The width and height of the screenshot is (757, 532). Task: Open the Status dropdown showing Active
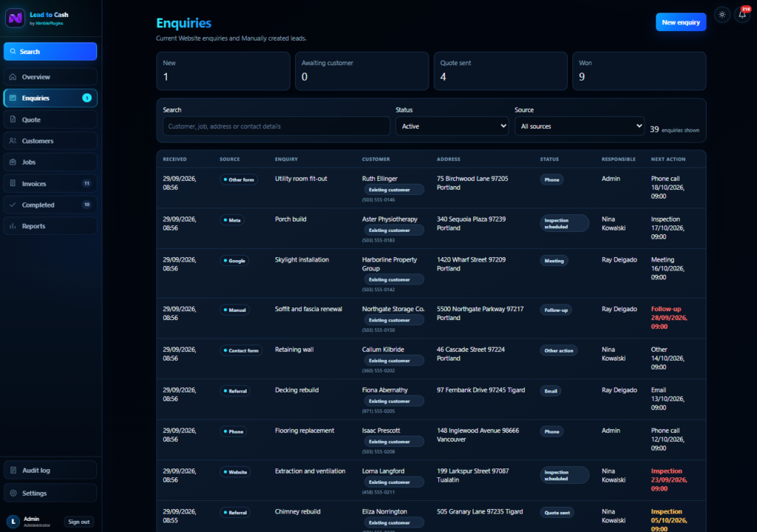point(452,126)
